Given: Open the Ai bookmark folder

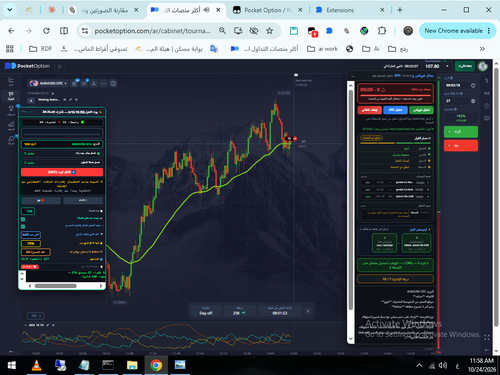Looking at the screenshot, I should pyautogui.click(x=371, y=49).
